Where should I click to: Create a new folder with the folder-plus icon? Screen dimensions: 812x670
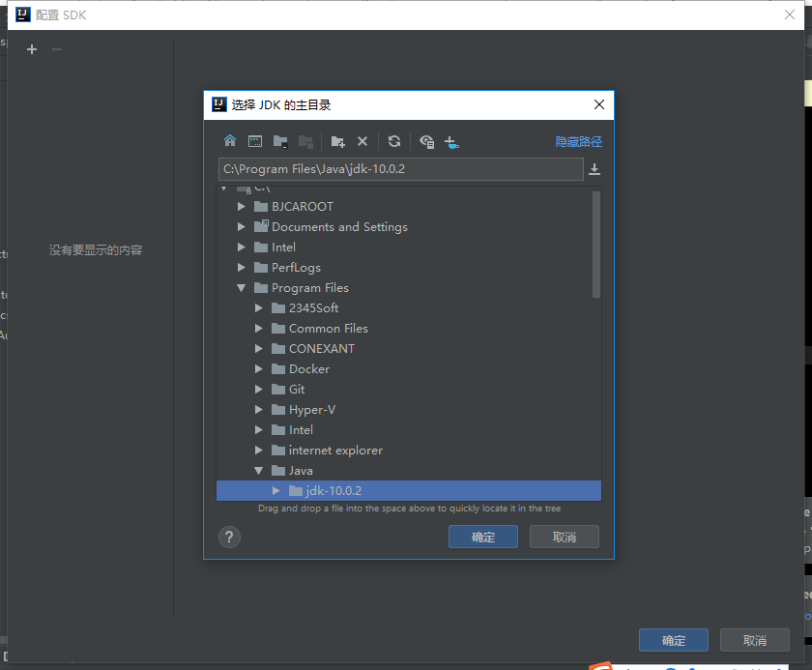click(x=337, y=141)
